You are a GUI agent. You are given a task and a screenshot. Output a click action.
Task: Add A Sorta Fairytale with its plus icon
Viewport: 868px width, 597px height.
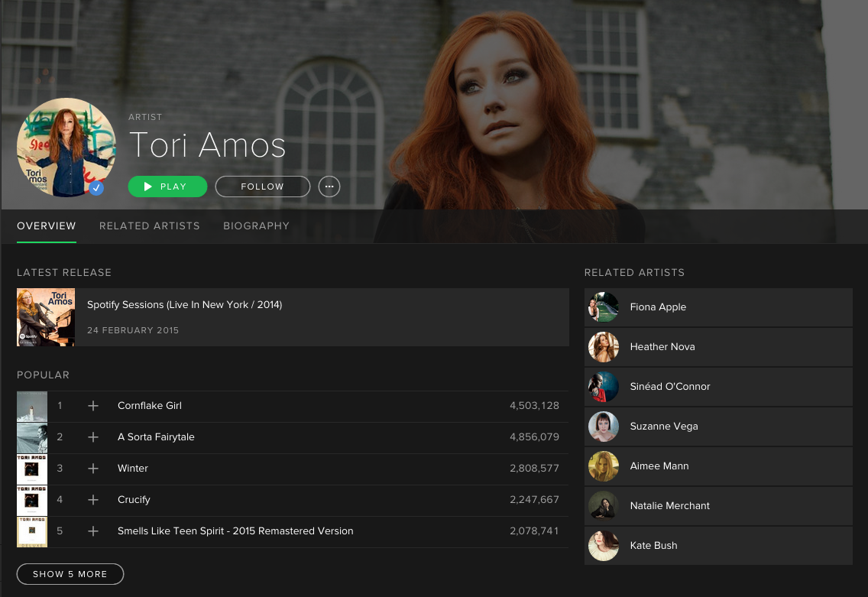pos(93,437)
